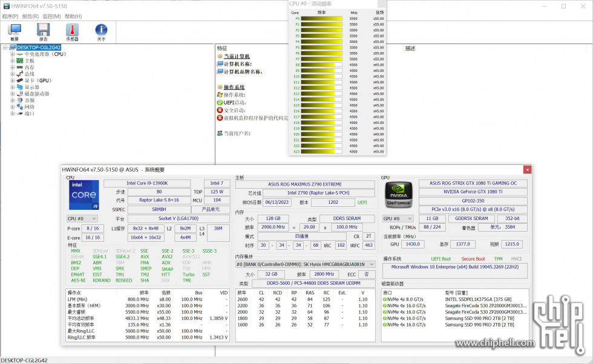Click the Microsoft Windows 10 Enterprise build text

click(454, 267)
